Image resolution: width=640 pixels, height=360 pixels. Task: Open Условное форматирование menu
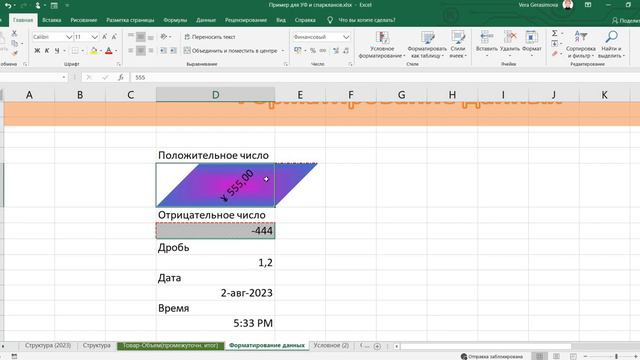tap(382, 44)
